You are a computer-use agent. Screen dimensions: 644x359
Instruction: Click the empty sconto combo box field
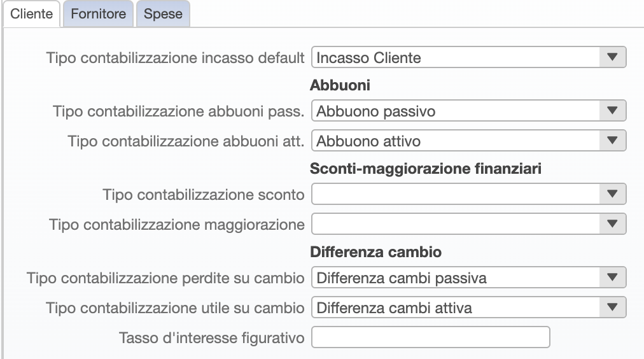click(x=456, y=194)
